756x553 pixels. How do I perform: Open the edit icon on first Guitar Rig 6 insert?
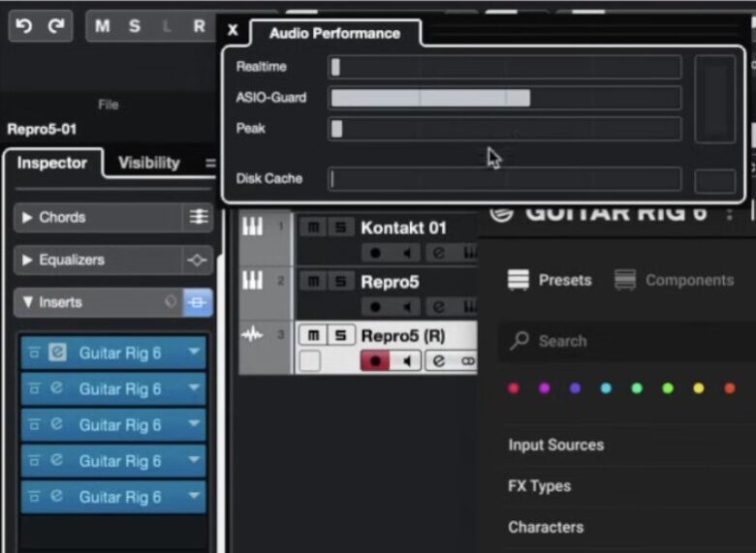[x=57, y=353]
